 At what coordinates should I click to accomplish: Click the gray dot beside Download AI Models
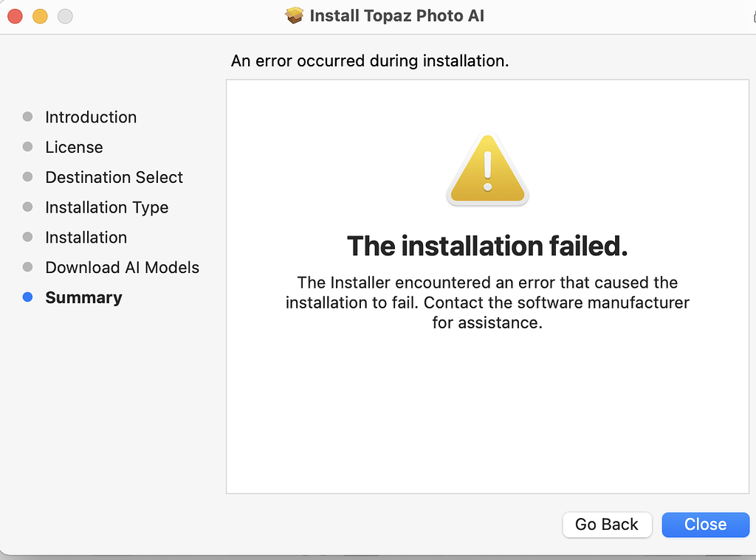[x=28, y=267]
